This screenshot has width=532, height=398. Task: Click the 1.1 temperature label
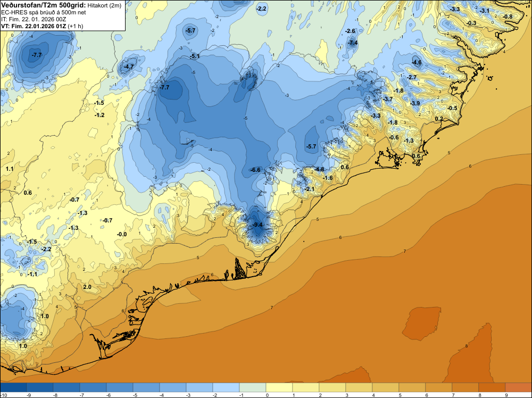(x=10, y=169)
